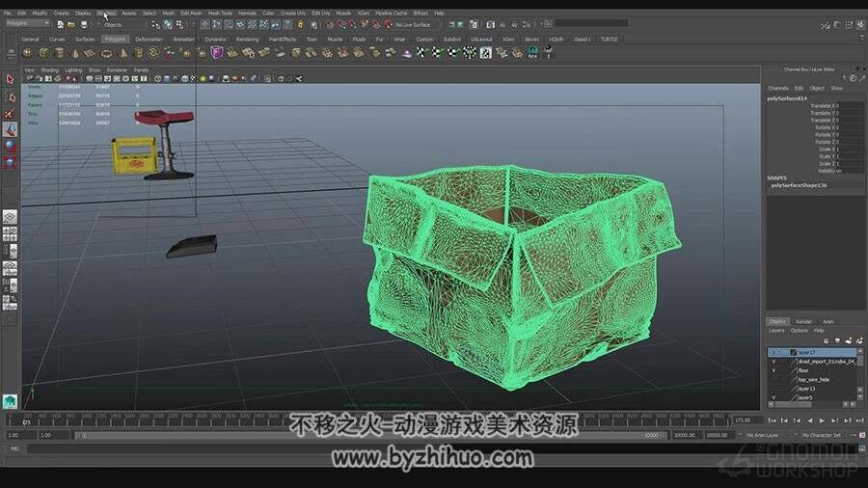Click the play forwards button
This screenshot has height=488, width=868.
pos(822,420)
